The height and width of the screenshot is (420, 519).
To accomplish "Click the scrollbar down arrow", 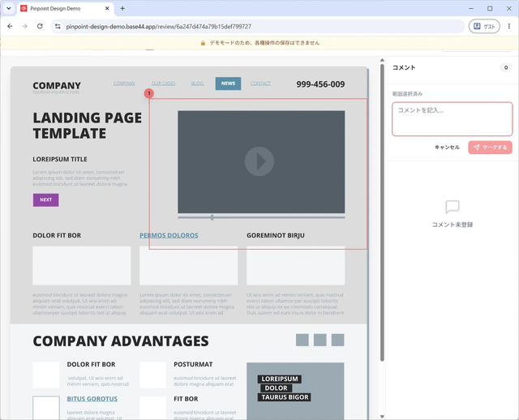I will tap(382, 417).
